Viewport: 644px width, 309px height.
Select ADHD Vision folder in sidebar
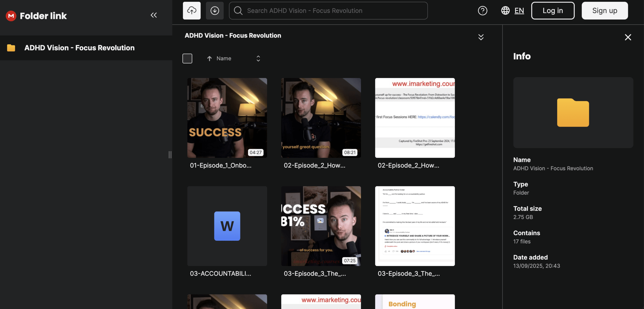tap(79, 48)
